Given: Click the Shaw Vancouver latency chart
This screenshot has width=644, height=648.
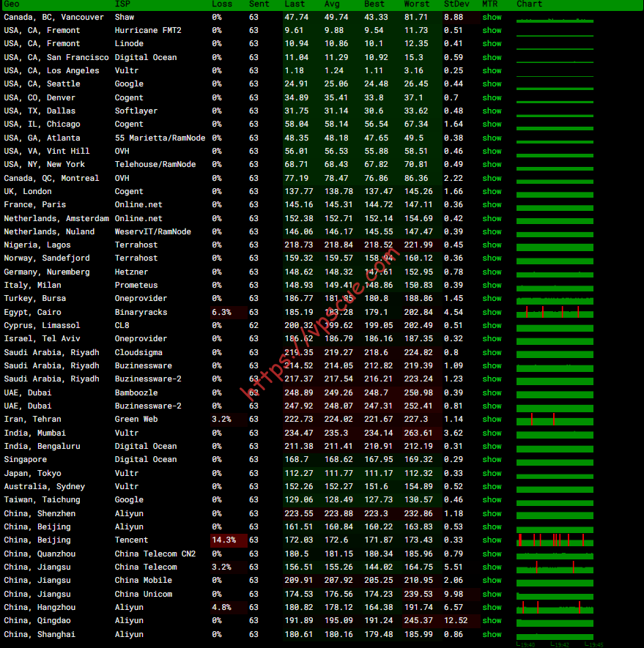Looking at the screenshot, I should [x=555, y=19].
